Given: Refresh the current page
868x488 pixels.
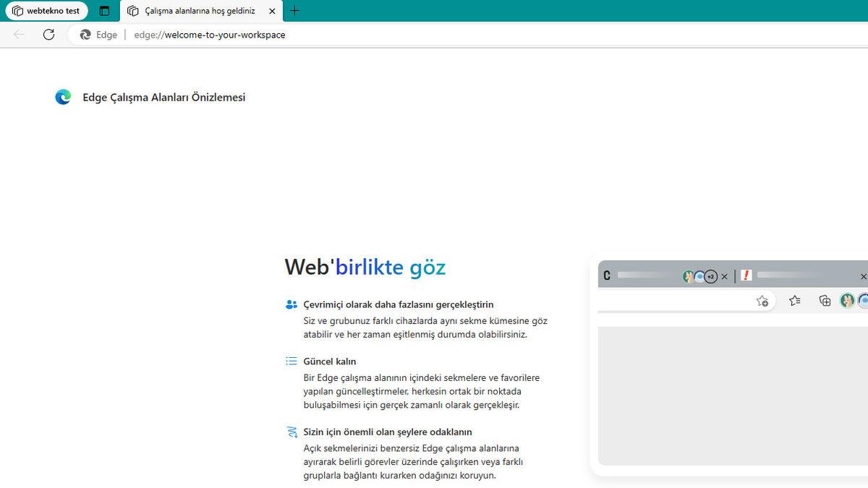Looking at the screenshot, I should 48,34.
